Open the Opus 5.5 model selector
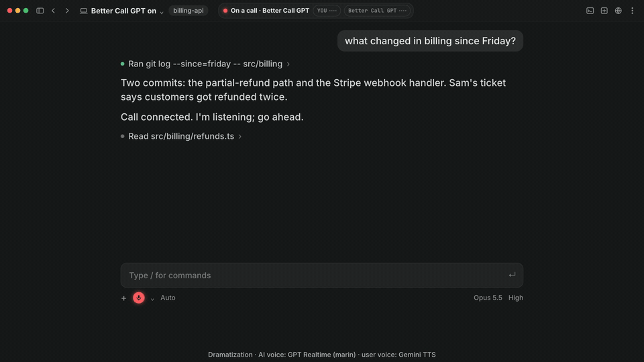Viewport: 644px width, 362px height. click(488, 298)
